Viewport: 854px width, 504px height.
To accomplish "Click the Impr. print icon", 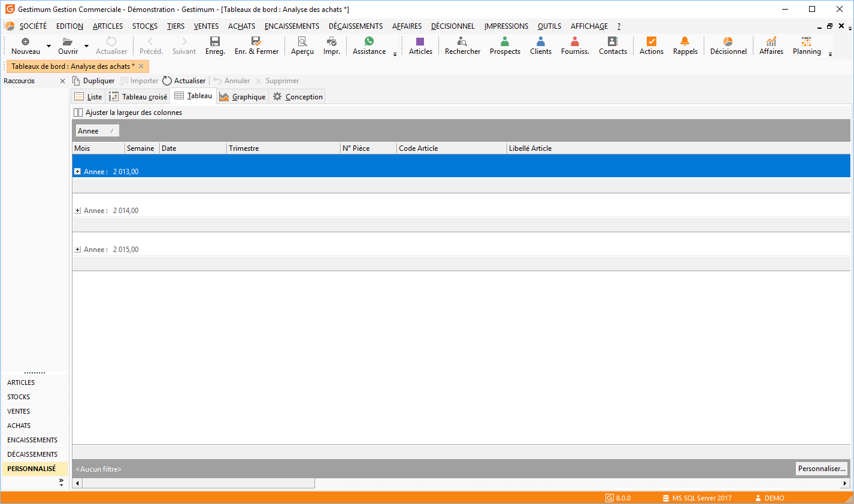I will (x=332, y=45).
